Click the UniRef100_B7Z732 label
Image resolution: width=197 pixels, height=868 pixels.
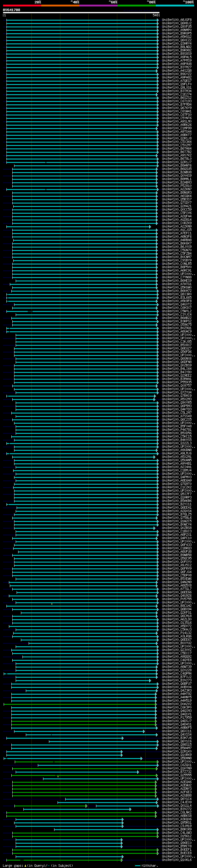(x=177, y=772)
